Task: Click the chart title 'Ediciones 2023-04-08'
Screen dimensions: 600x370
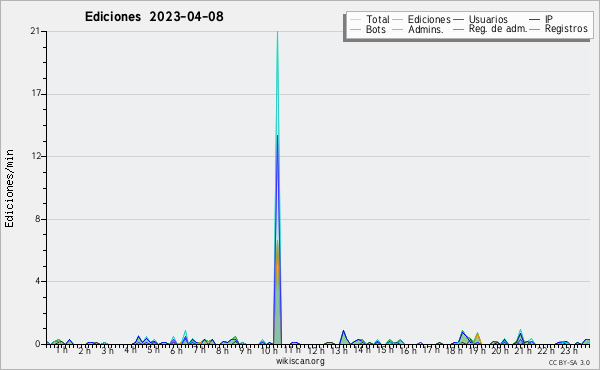Action: pyautogui.click(x=154, y=17)
